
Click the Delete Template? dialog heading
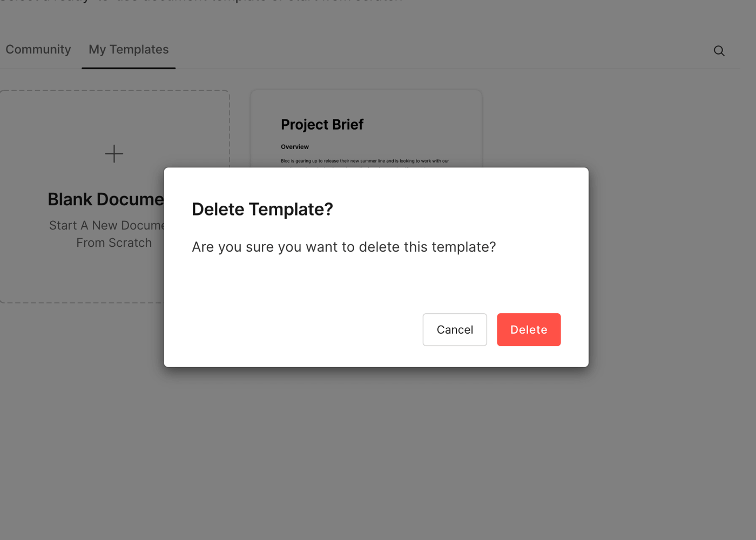[262, 209]
